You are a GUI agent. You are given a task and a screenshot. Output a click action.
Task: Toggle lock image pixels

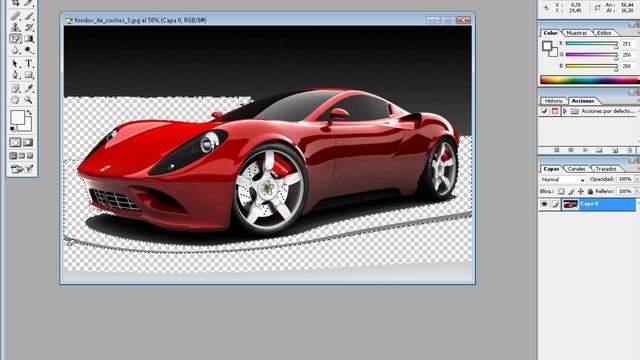(x=571, y=191)
